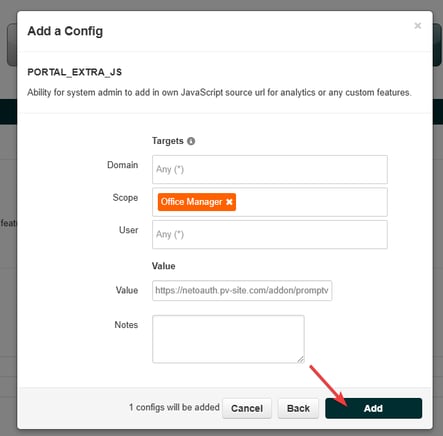Click the Targets info icon
The image size is (443, 436).
[x=191, y=141]
